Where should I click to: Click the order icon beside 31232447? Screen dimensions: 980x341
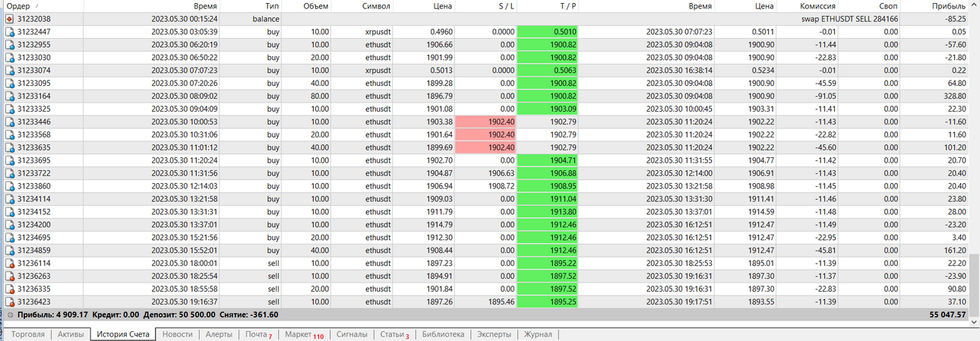pos(9,32)
